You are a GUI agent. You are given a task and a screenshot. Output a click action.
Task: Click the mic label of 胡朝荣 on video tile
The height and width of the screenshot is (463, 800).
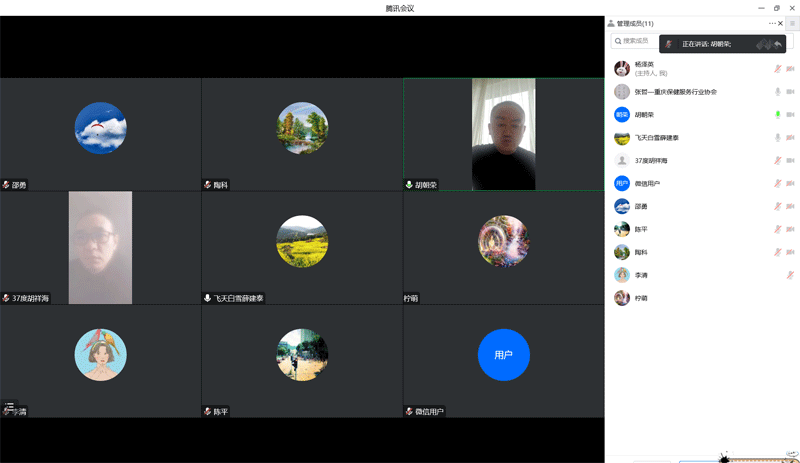click(x=421, y=185)
